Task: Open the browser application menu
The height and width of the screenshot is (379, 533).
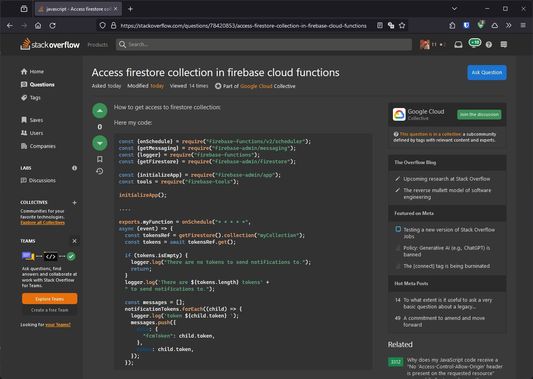Action: (523, 25)
